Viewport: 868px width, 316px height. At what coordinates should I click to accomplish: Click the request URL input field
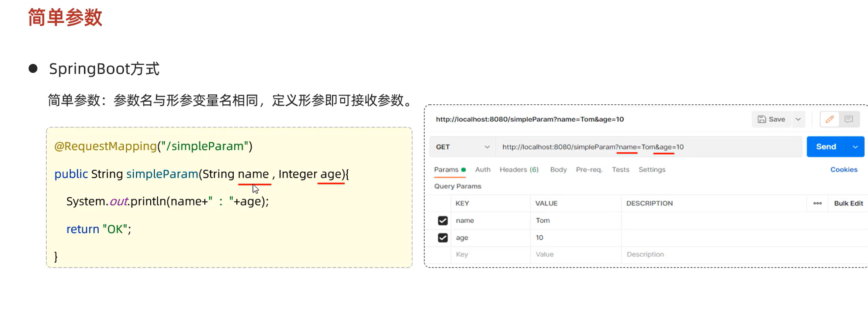[649, 147]
